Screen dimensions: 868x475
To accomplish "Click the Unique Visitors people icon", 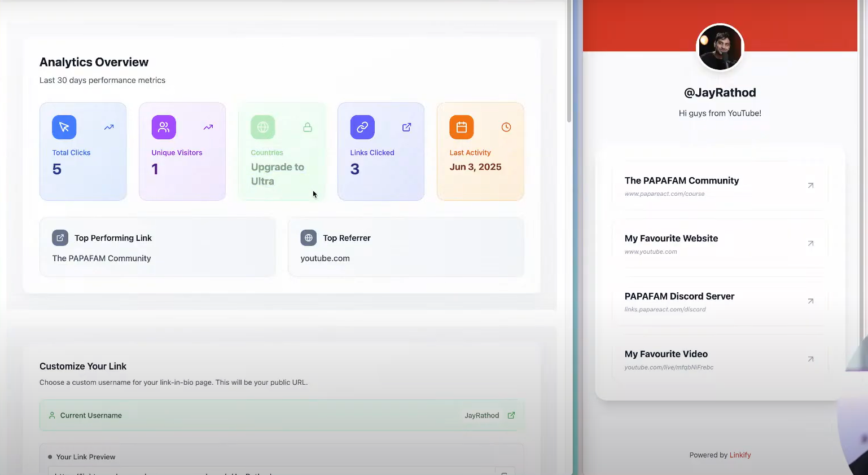I will pos(164,127).
